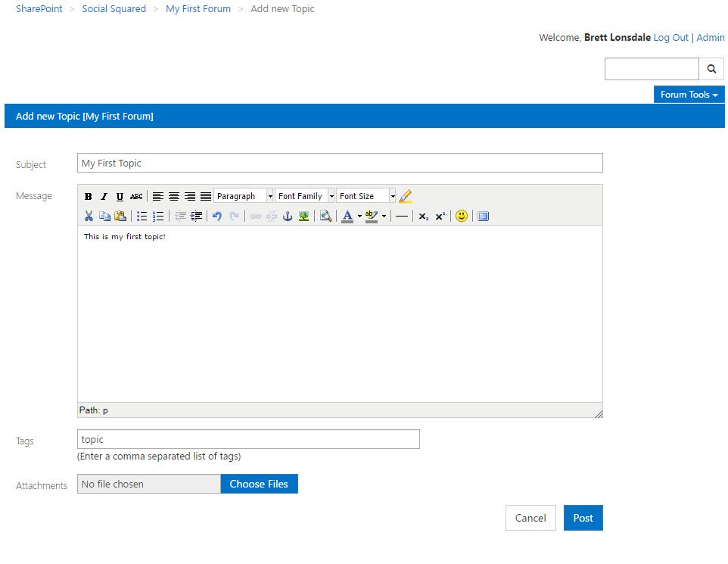Paste clipboard content into the editor

pos(120,216)
